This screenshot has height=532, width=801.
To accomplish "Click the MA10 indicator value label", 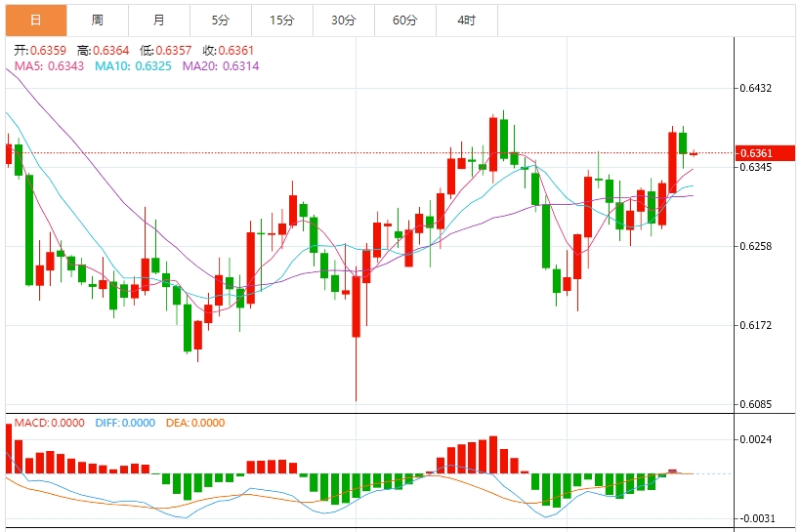I will click(132, 65).
